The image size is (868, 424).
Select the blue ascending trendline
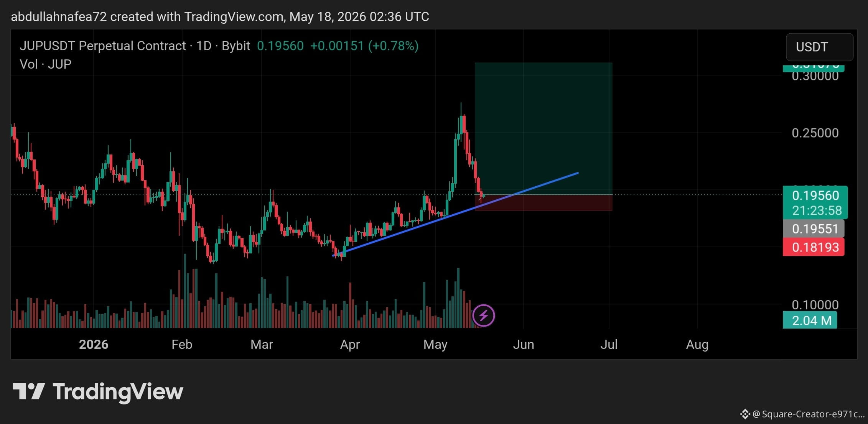coord(455,214)
